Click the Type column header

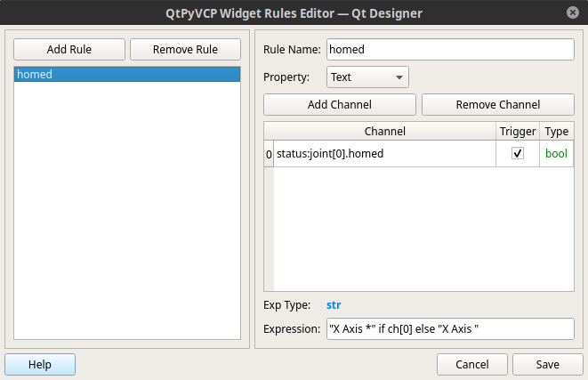point(557,132)
